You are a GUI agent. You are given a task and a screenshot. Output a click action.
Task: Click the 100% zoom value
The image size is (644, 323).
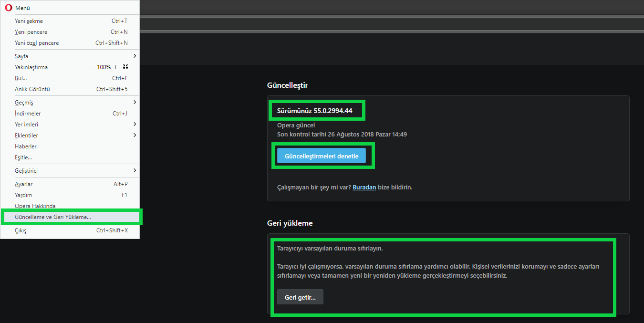click(x=104, y=67)
